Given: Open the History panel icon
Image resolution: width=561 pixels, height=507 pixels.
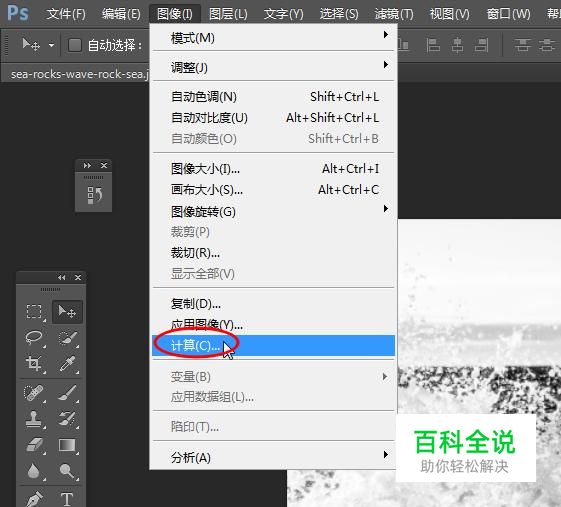Looking at the screenshot, I should pos(94,195).
